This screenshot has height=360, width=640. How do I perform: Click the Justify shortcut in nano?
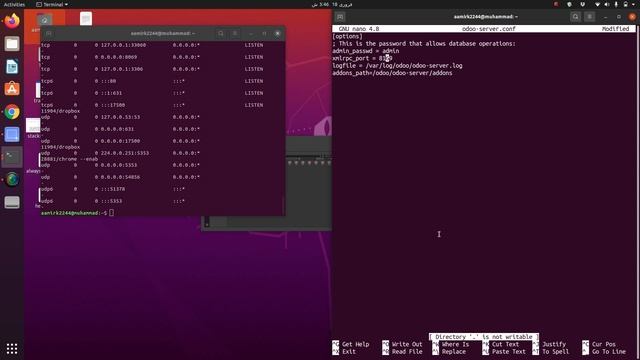(549, 344)
